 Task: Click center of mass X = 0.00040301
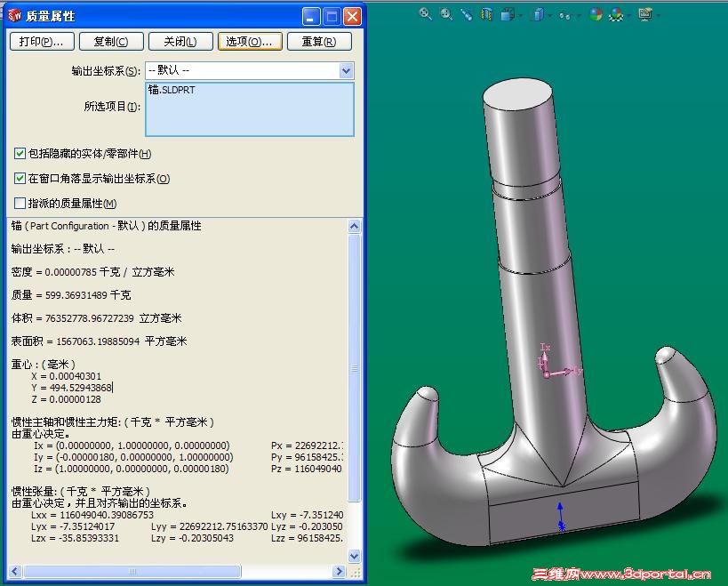(67, 376)
